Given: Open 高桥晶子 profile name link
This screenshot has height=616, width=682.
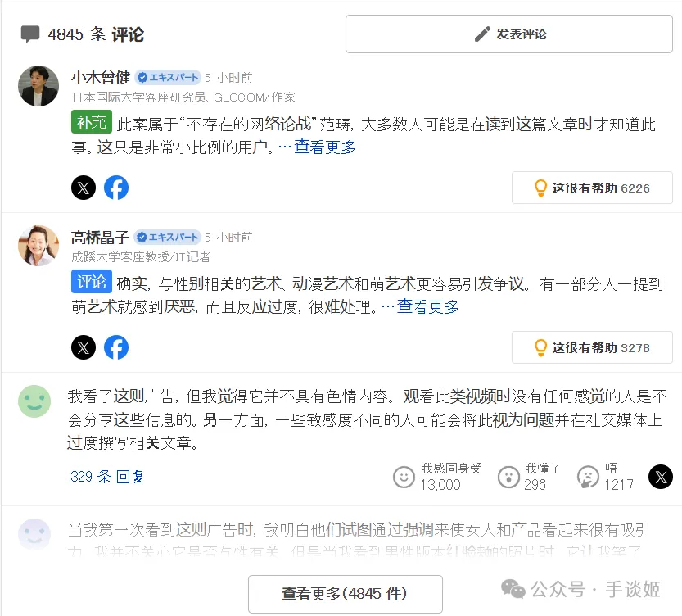Looking at the screenshot, I should point(100,238).
